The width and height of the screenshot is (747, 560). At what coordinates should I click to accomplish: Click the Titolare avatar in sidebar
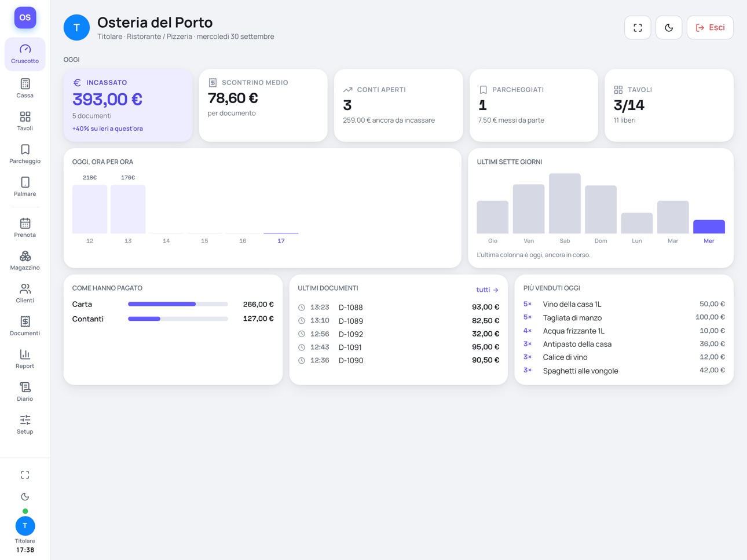click(25, 526)
